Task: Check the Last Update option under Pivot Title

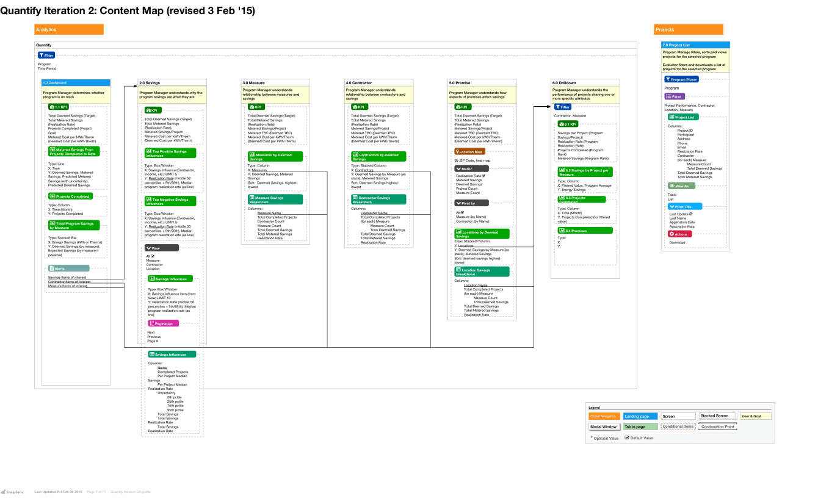Action: 691,214
